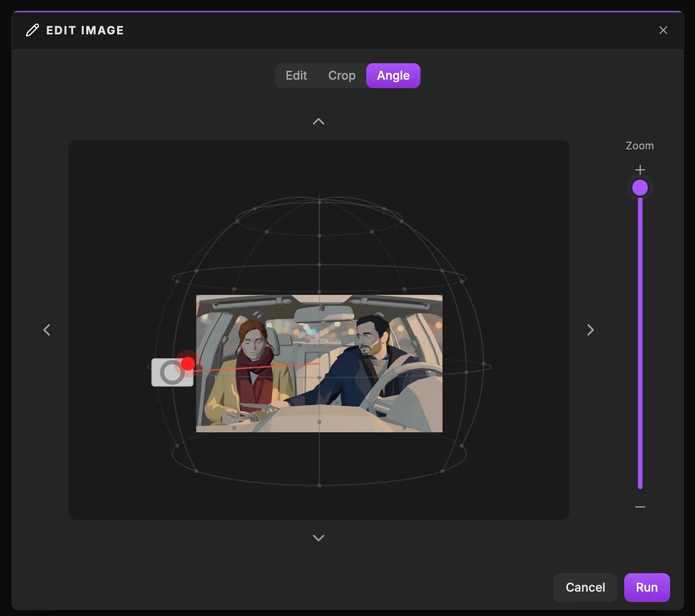Click the down chevron to tilt the camera down
This screenshot has width=695, height=616.
318,538
